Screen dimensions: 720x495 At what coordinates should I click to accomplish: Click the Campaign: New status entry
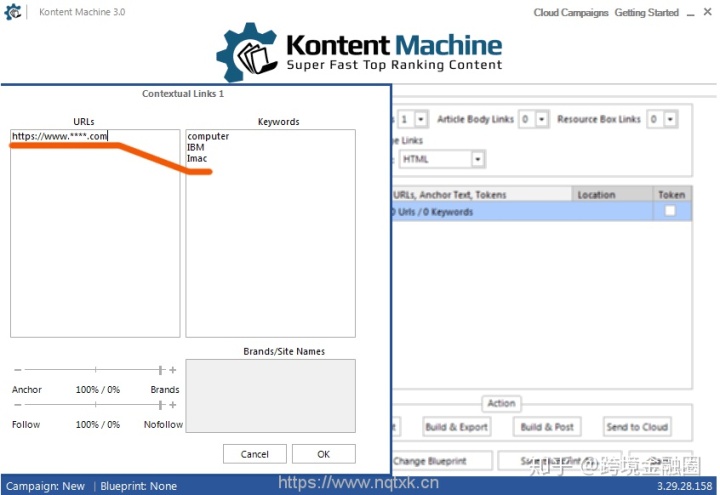click(45, 486)
